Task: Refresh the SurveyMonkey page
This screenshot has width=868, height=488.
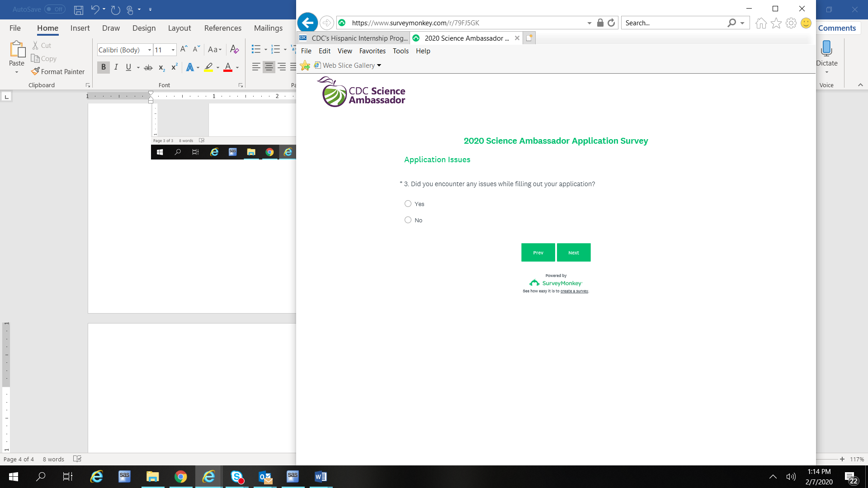Action: pyautogui.click(x=611, y=23)
